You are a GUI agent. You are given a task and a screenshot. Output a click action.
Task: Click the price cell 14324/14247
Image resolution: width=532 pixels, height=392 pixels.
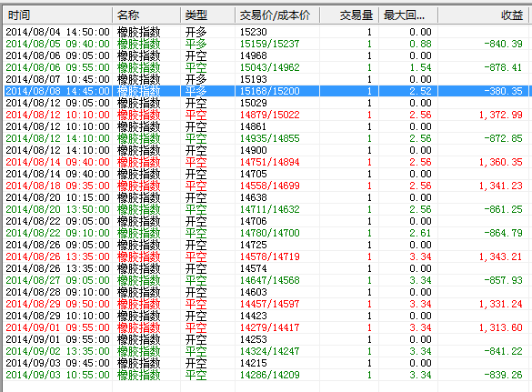(x=270, y=351)
